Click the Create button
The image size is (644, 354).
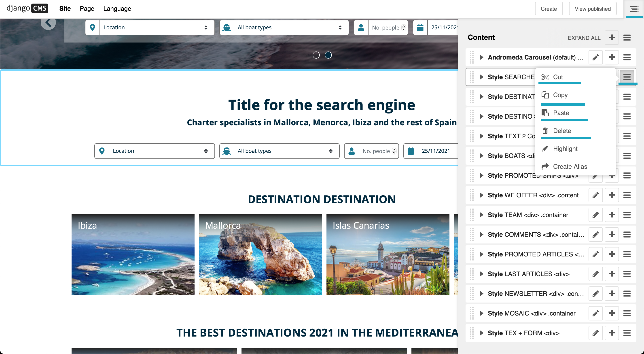pos(549,9)
